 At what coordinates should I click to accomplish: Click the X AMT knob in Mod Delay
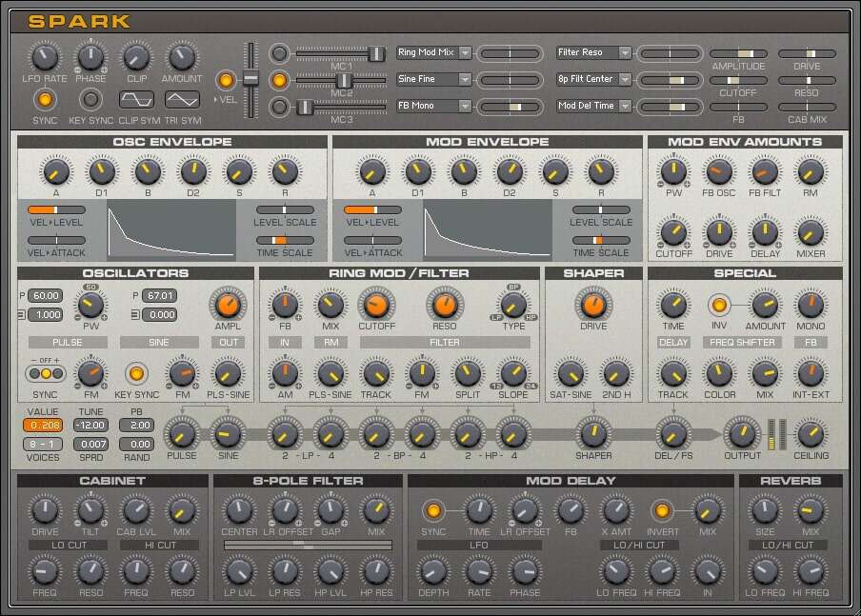(618, 512)
